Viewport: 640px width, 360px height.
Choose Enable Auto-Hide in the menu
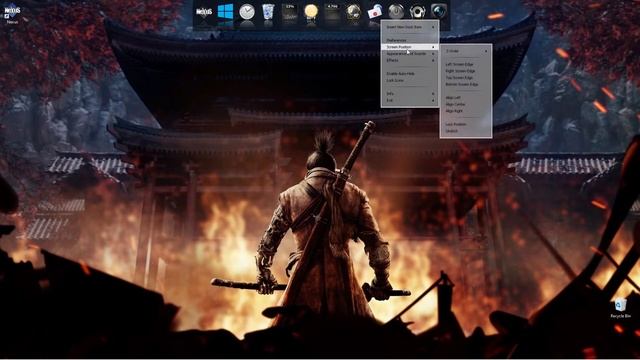[410, 73]
